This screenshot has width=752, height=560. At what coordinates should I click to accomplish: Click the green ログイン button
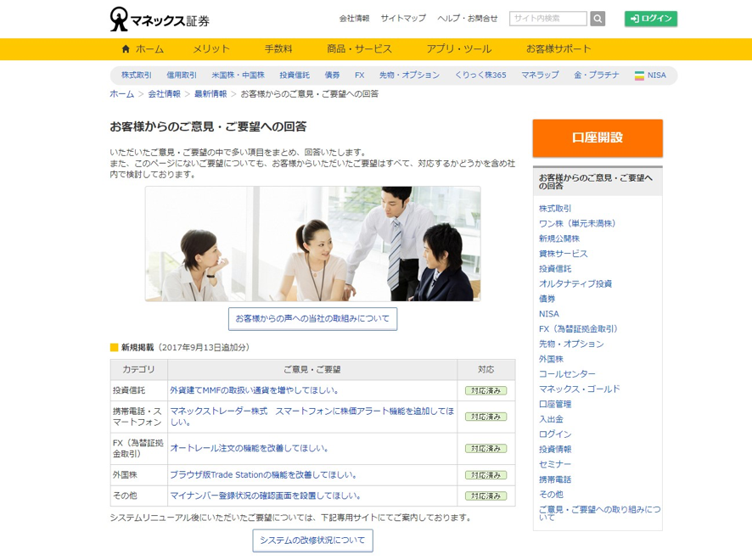point(651,18)
